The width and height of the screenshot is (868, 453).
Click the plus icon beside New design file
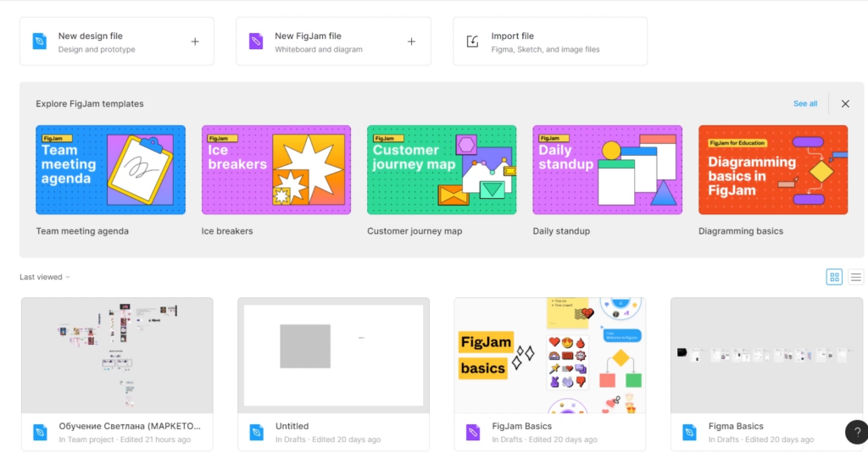pos(195,41)
